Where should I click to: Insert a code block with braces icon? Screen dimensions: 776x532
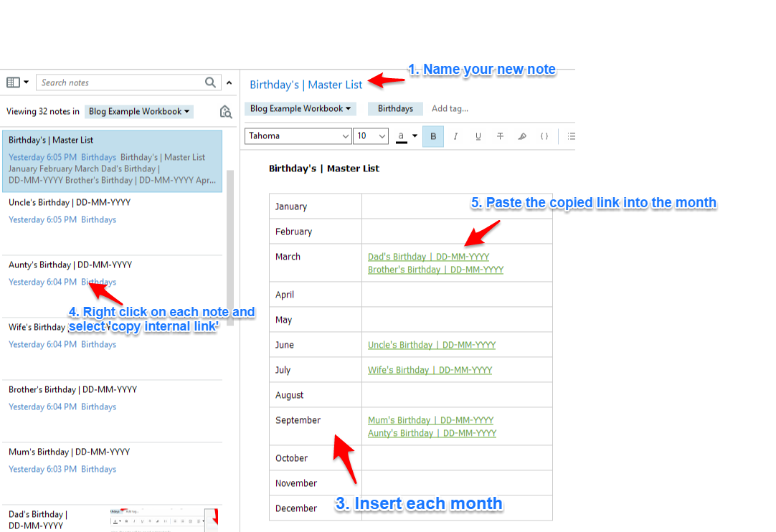point(544,136)
